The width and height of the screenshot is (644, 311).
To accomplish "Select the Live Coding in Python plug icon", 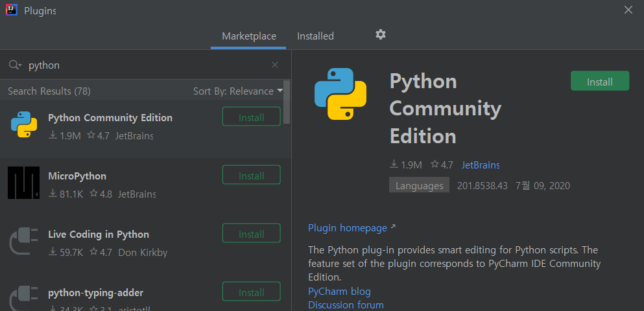I will pyautogui.click(x=24, y=241).
